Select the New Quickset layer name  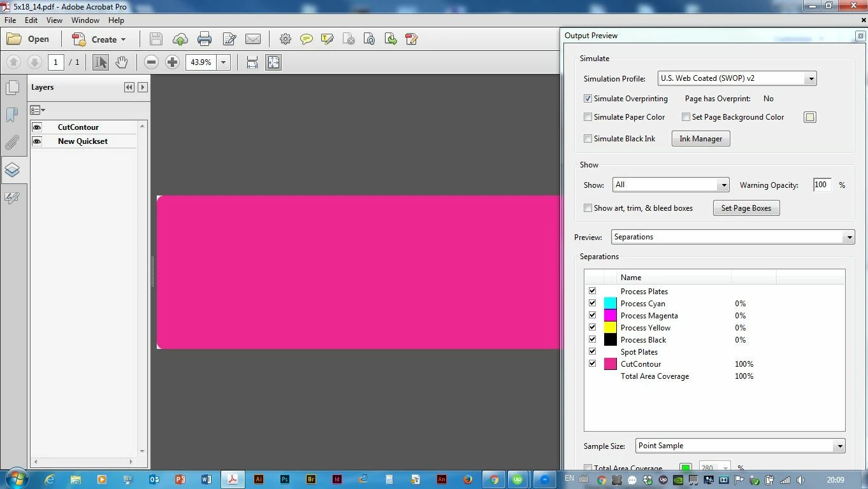83,141
